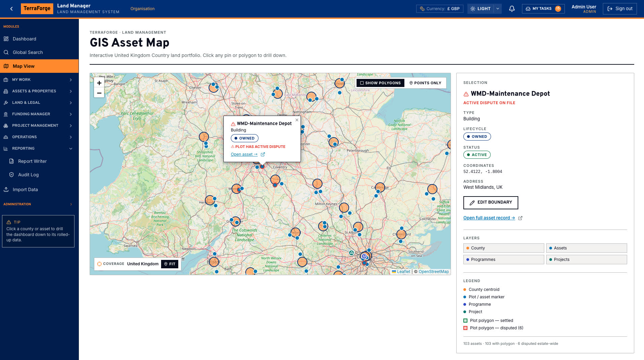
Task: Click external icon beside full asset record
Action: (520, 218)
